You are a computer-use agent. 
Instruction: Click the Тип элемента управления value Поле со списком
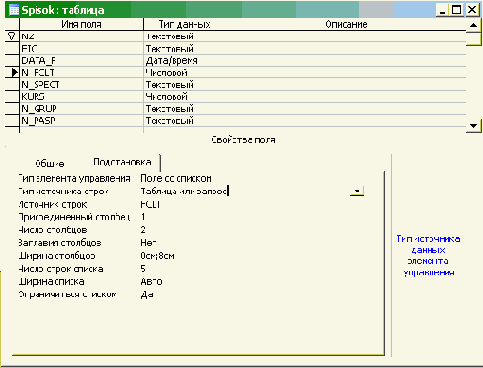(176, 178)
